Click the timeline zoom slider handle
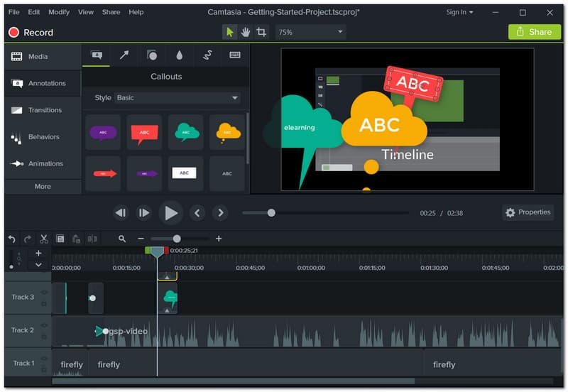Viewport: 568px width, 392px height. pyautogui.click(x=177, y=239)
